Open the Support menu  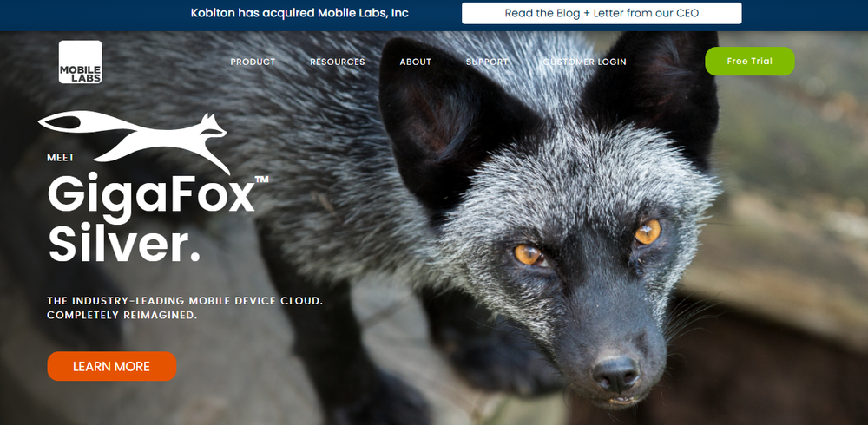click(487, 62)
